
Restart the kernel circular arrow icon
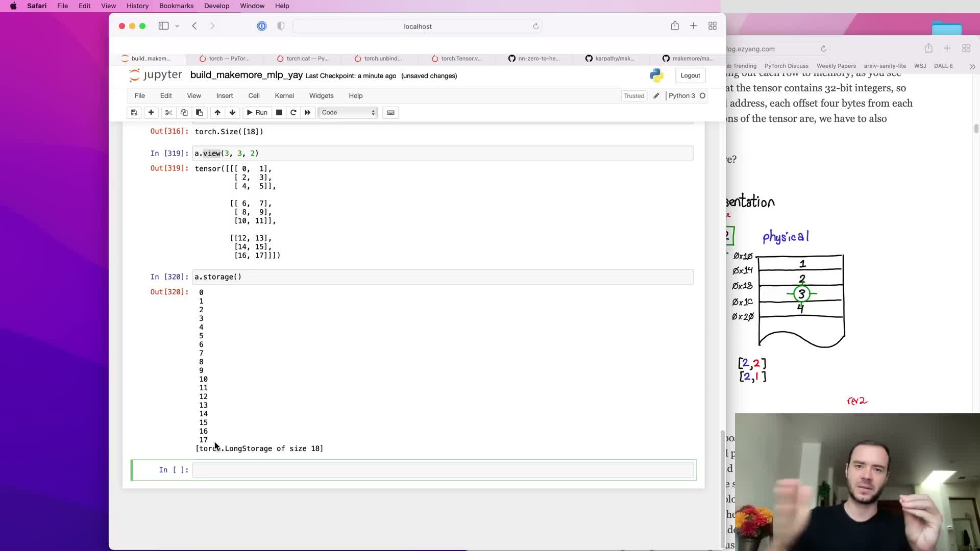point(293,112)
